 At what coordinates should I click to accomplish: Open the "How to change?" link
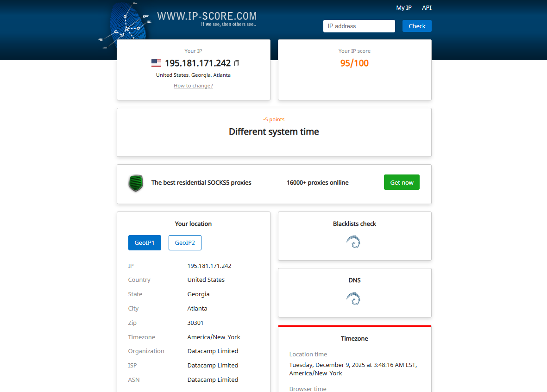click(x=193, y=86)
